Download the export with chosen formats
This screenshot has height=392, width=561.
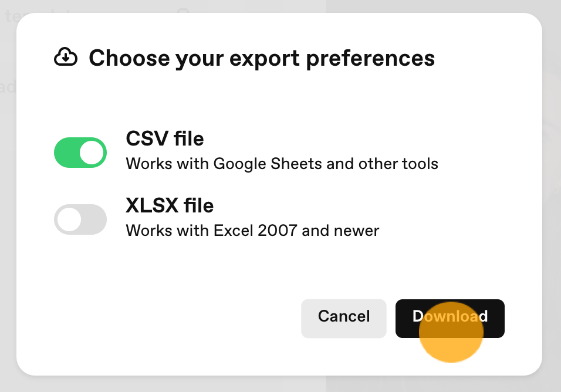pyautogui.click(x=450, y=318)
